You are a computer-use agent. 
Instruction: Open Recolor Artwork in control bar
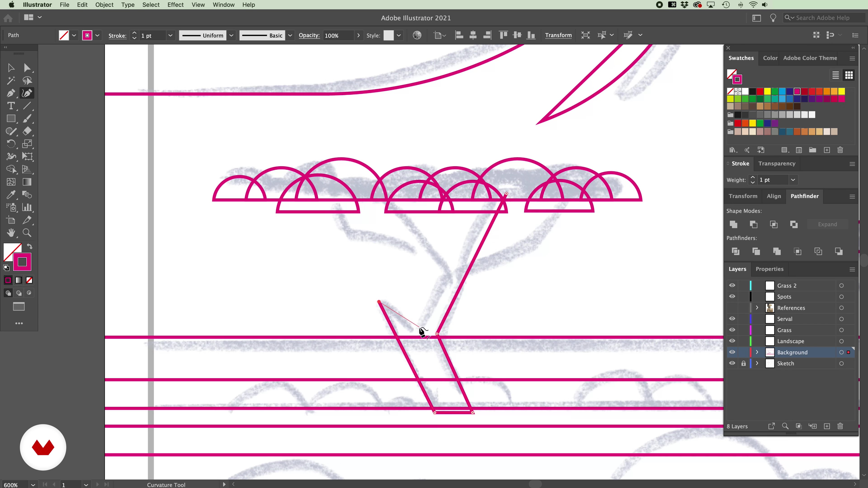(417, 35)
